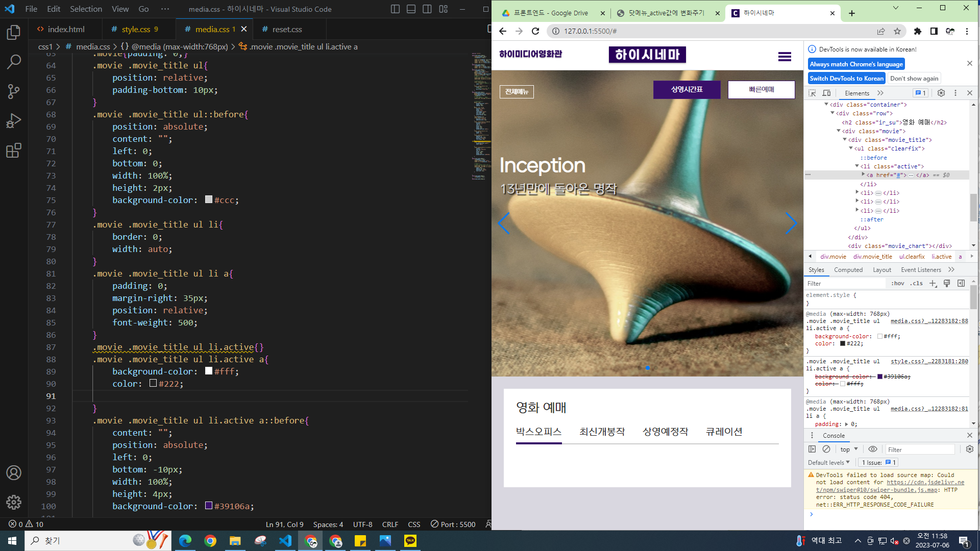The width and height of the screenshot is (980, 551).
Task: Toggle the device toolbar icon in DevTools
Action: (826, 93)
